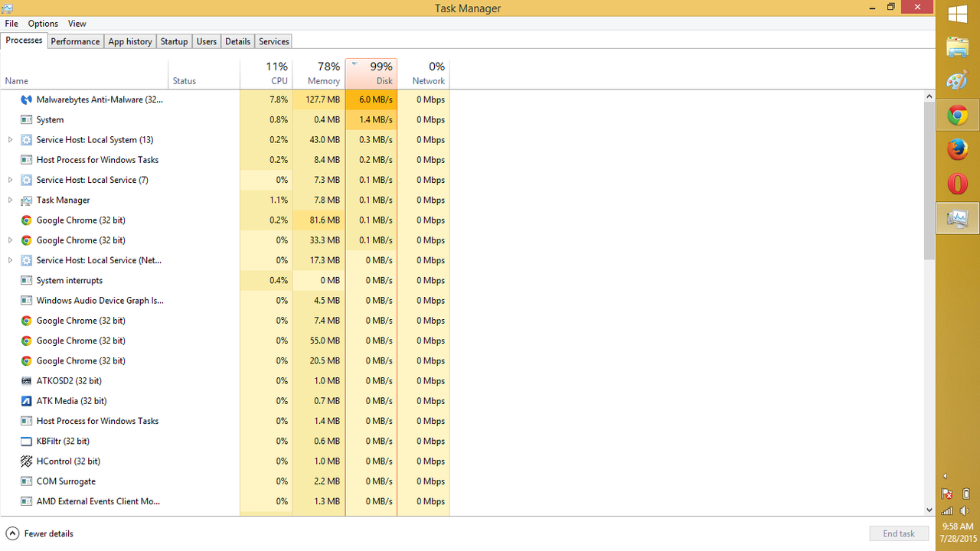Image resolution: width=980 pixels, height=551 pixels.
Task: Click the volume speaker tray icon
Action: 965,511
